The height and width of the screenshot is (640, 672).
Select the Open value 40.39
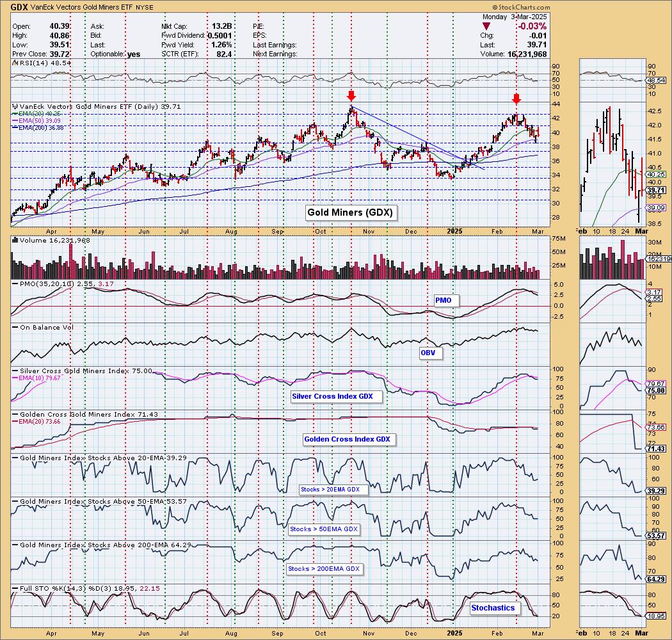click(x=60, y=26)
